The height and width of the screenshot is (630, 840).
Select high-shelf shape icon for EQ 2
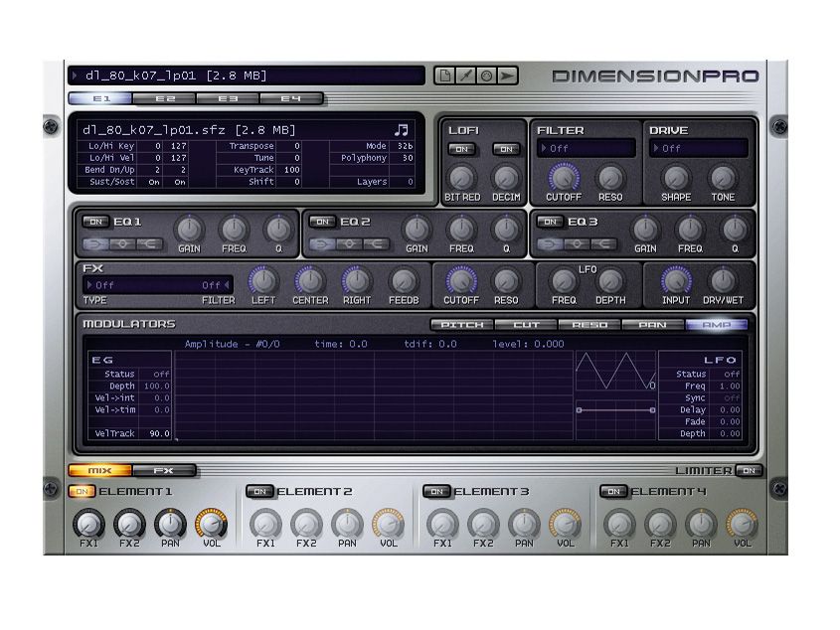[376, 244]
